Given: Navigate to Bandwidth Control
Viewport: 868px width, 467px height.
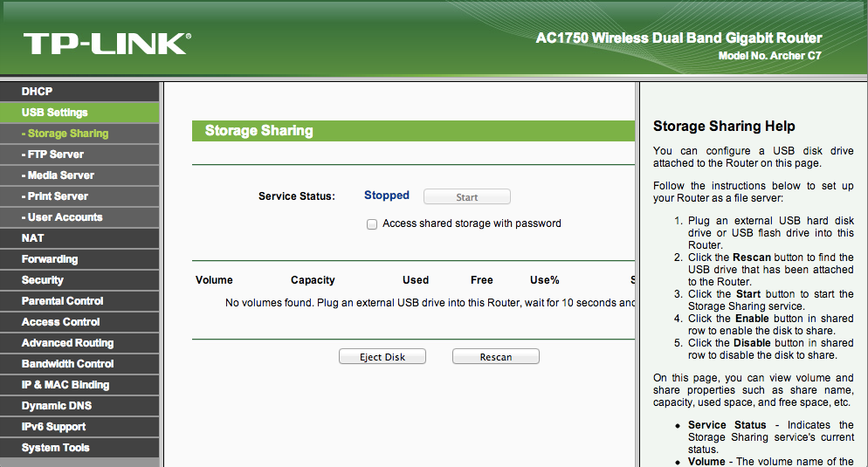Looking at the screenshot, I should pyautogui.click(x=68, y=364).
